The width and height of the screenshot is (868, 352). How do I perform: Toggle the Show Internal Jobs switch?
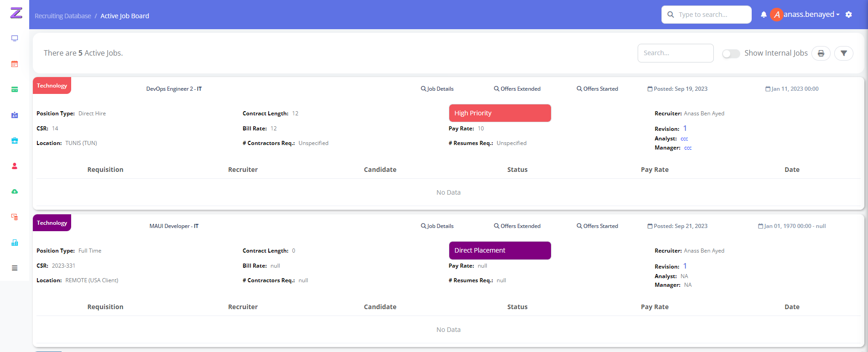click(731, 54)
